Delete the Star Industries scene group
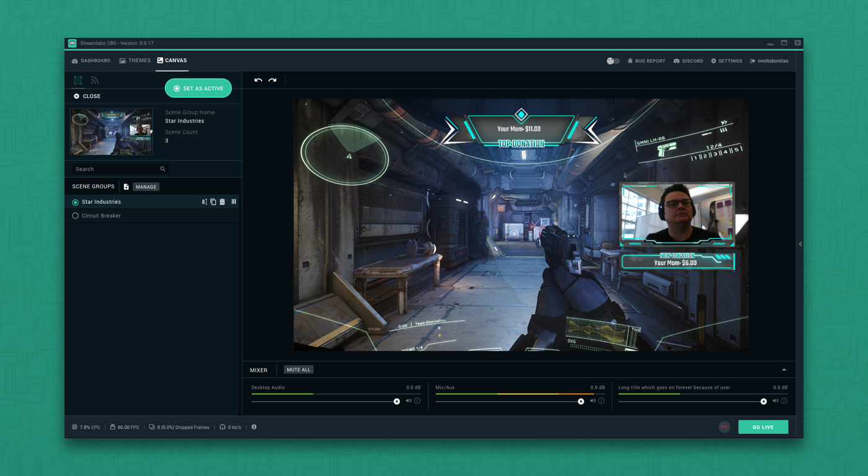 (x=223, y=202)
